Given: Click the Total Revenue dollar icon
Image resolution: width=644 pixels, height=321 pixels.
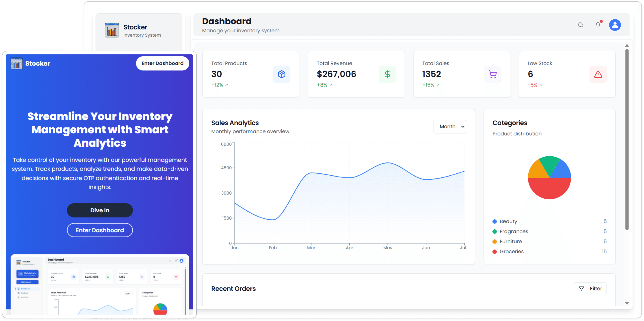Looking at the screenshot, I should point(387,74).
